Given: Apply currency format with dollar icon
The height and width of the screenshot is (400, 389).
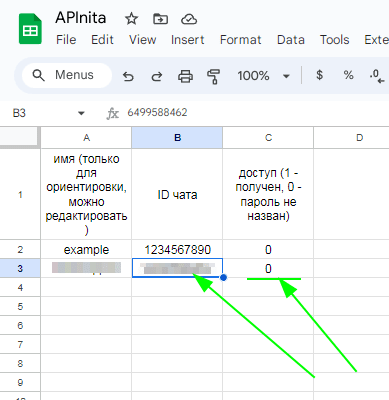Looking at the screenshot, I should 319,75.
